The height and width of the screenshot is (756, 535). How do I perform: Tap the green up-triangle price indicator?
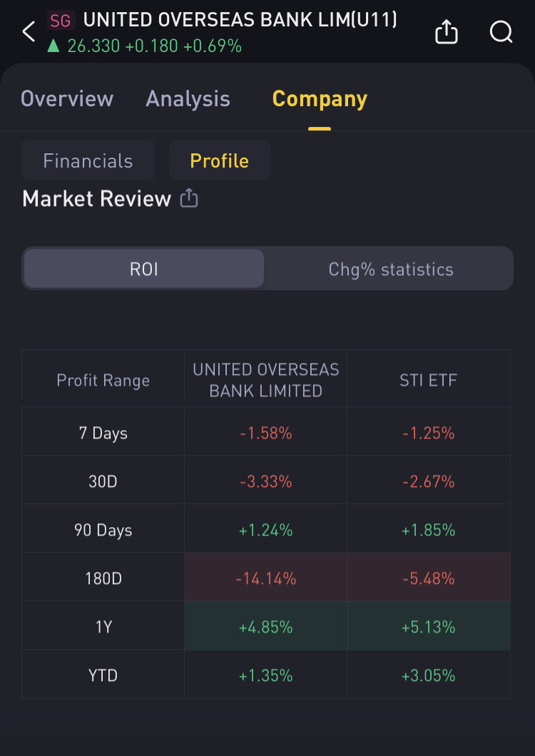(53, 46)
